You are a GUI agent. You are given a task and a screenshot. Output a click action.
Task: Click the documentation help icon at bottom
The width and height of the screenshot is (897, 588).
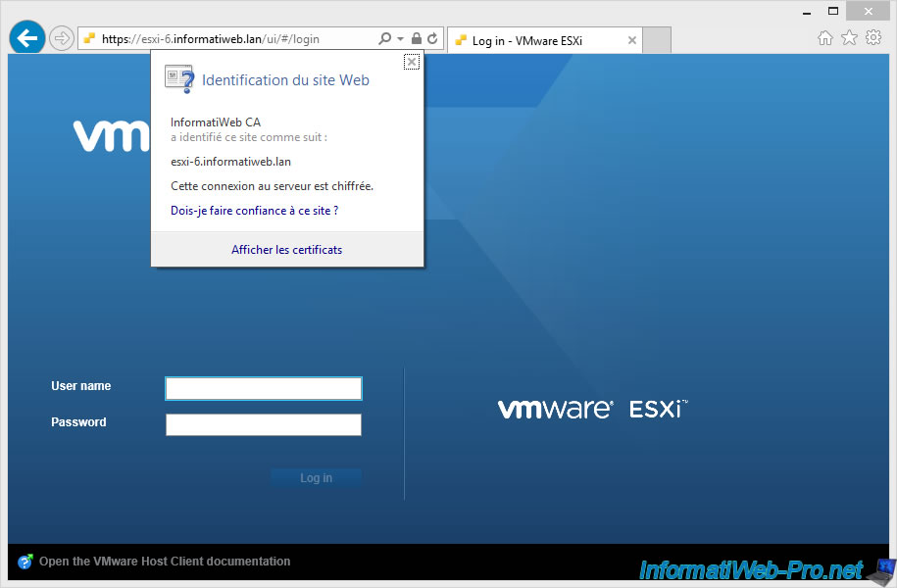coord(25,562)
